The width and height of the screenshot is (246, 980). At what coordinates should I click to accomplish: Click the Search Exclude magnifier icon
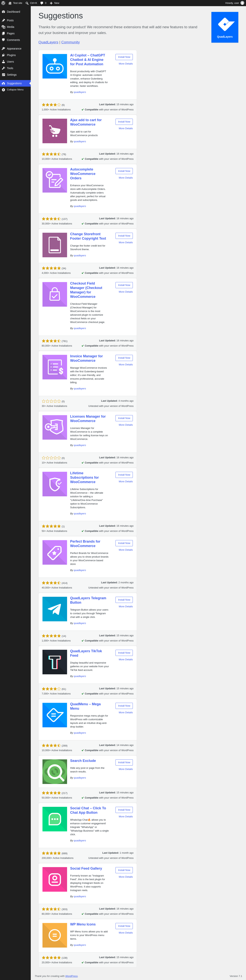pos(54,771)
